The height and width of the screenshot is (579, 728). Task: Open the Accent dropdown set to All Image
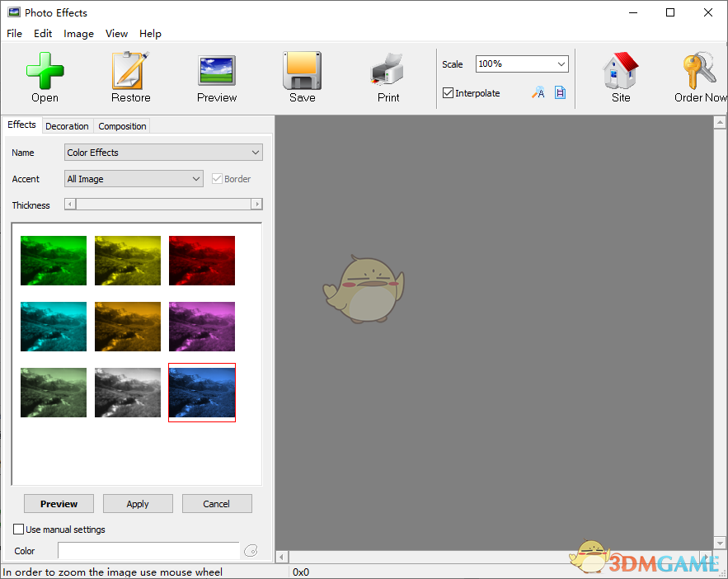(195, 178)
